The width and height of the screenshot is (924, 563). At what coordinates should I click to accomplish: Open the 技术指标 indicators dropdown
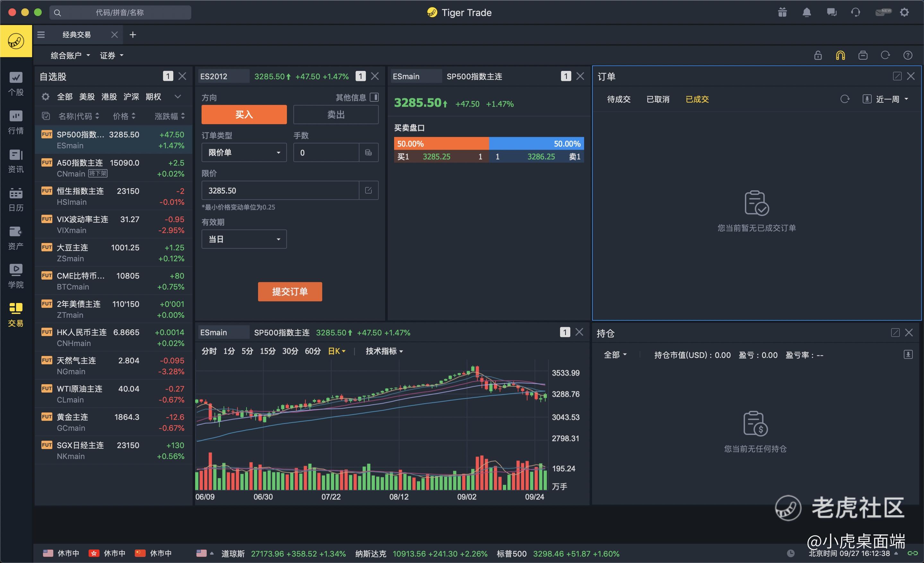[x=384, y=351]
